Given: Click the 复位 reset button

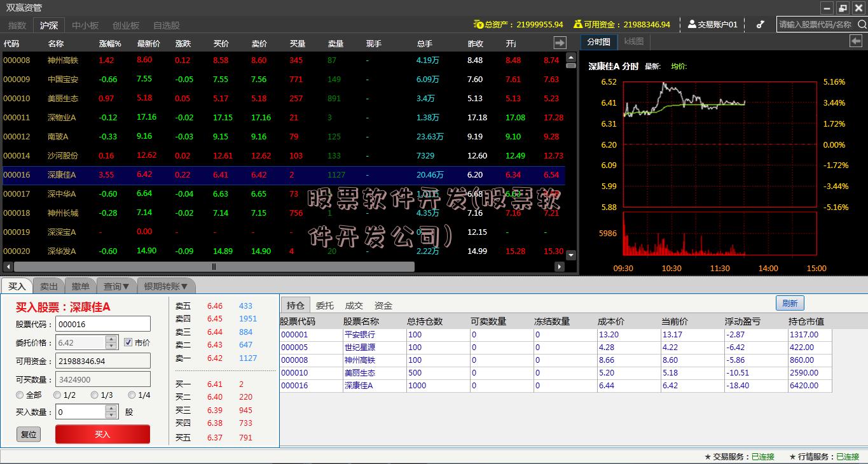Looking at the screenshot, I should [29, 434].
